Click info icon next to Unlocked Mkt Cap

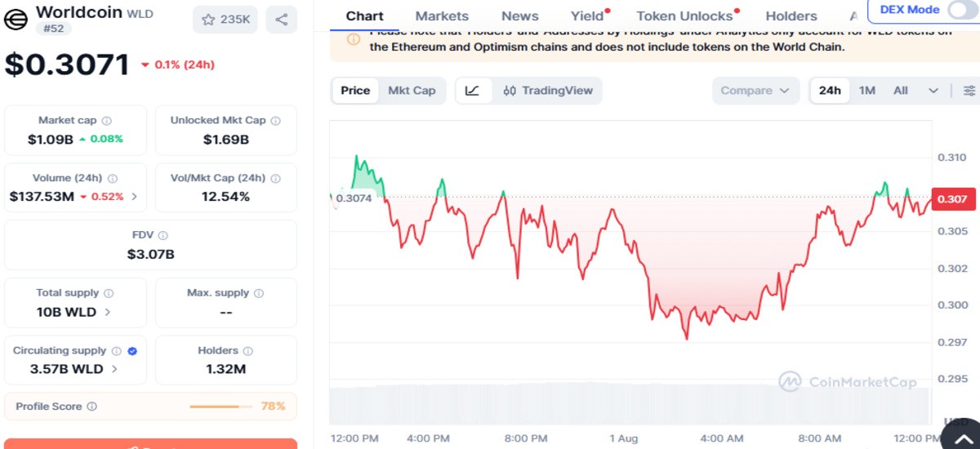click(x=275, y=121)
